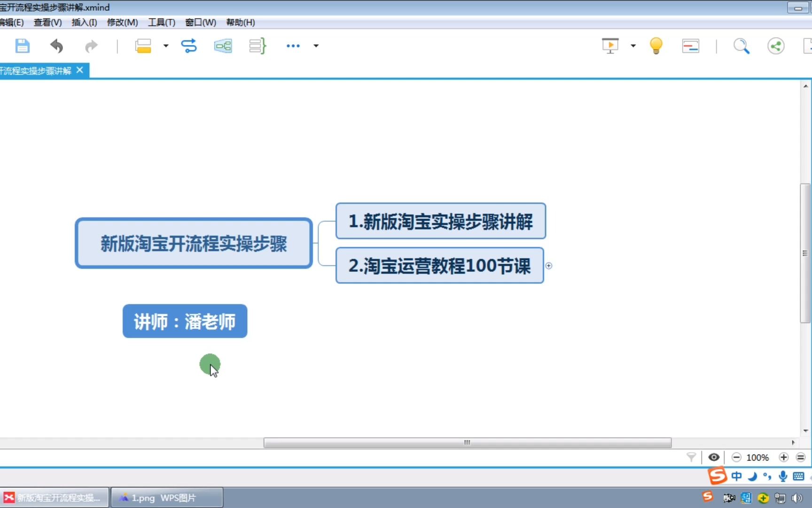The width and height of the screenshot is (812, 508).
Task: Select subtopic 1.新版淘宝实操步骤讲解
Action: pyautogui.click(x=440, y=221)
